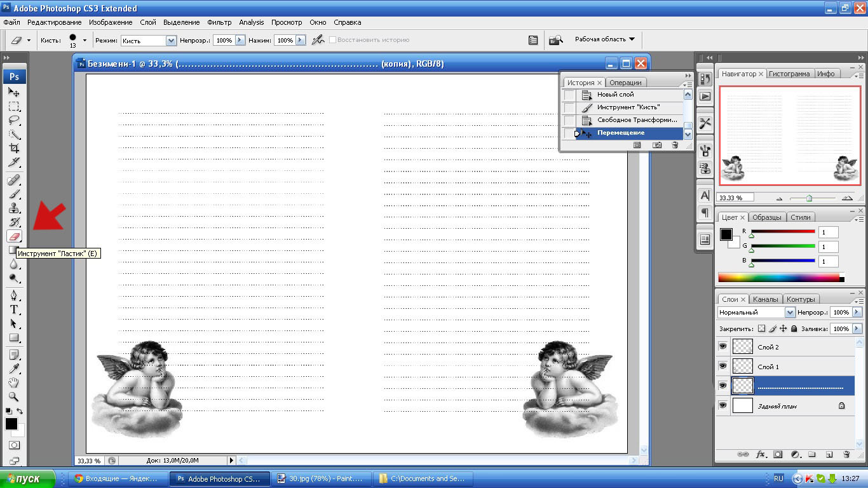The height and width of the screenshot is (488, 868).
Task: Hide layer "Слой 2" with its eye
Action: pyautogui.click(x=722, y=346)
